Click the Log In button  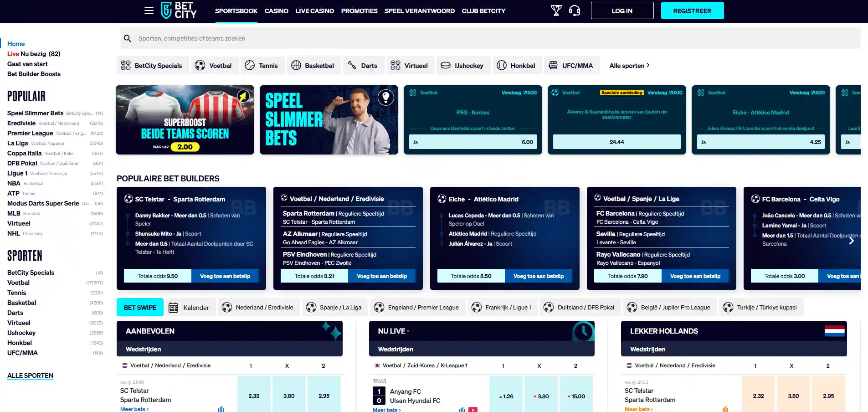622,10
